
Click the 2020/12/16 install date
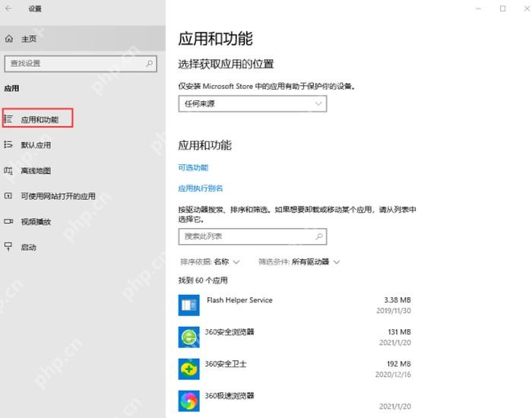pos(393,374)
